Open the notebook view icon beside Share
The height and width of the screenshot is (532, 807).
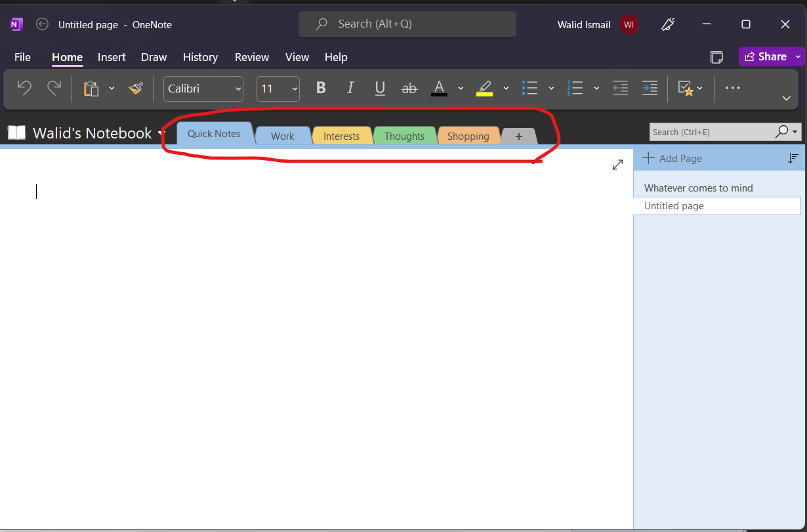[x=717, y=57]
